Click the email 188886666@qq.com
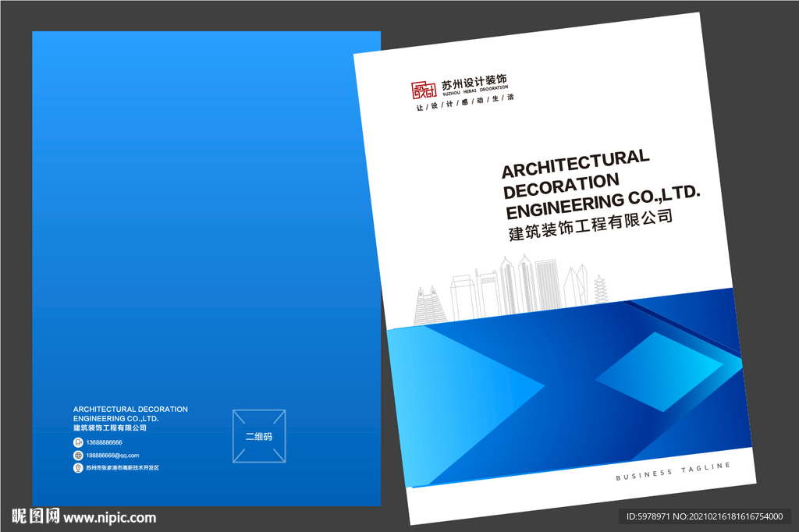This screenshot has height=532, width=799. 112,456
